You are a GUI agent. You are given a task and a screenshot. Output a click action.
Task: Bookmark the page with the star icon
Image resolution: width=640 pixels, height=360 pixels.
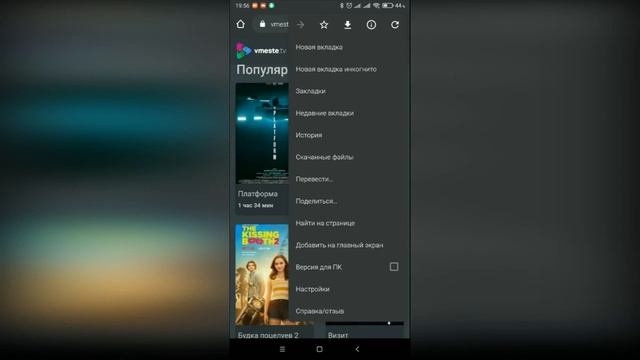pos(324,25)
